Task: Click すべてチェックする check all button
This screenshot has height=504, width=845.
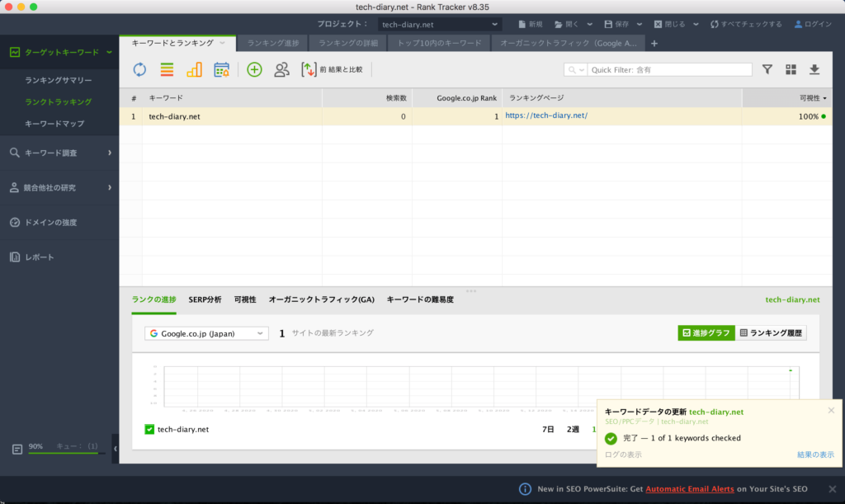Action: point(746,24)
